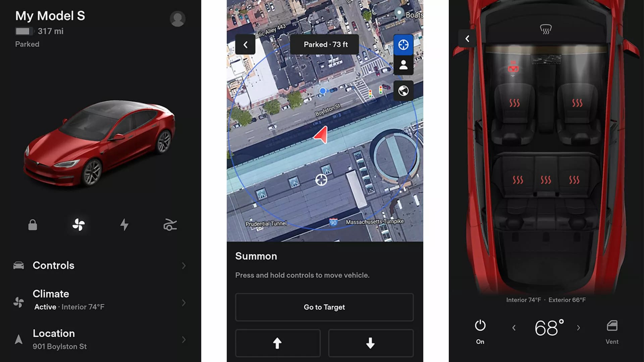Click back arrow on map panel
The height and width of the screenshot is (362, 644).
245,44
